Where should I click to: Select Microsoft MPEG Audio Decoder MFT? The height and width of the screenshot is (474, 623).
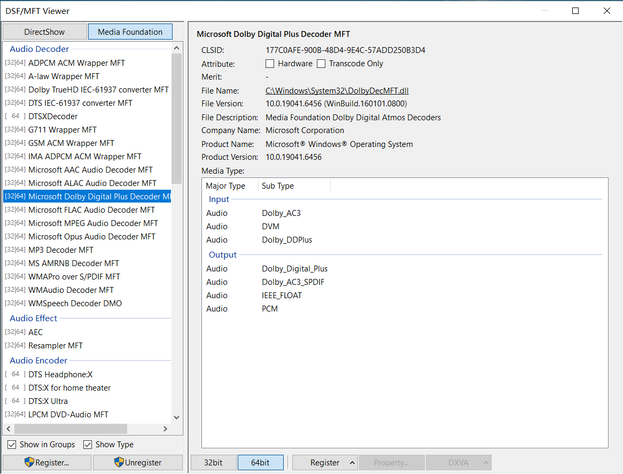(87, 223)
